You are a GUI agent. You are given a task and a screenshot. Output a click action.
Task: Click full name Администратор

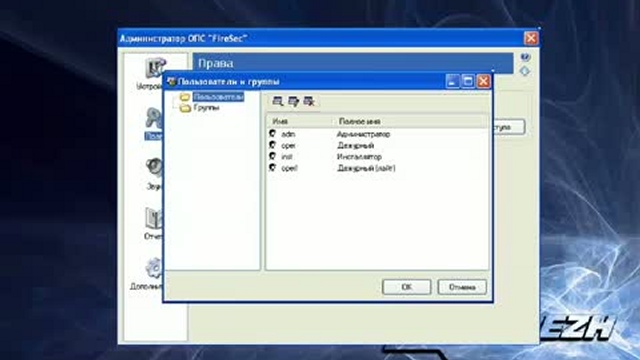click(x=363, y=134)
